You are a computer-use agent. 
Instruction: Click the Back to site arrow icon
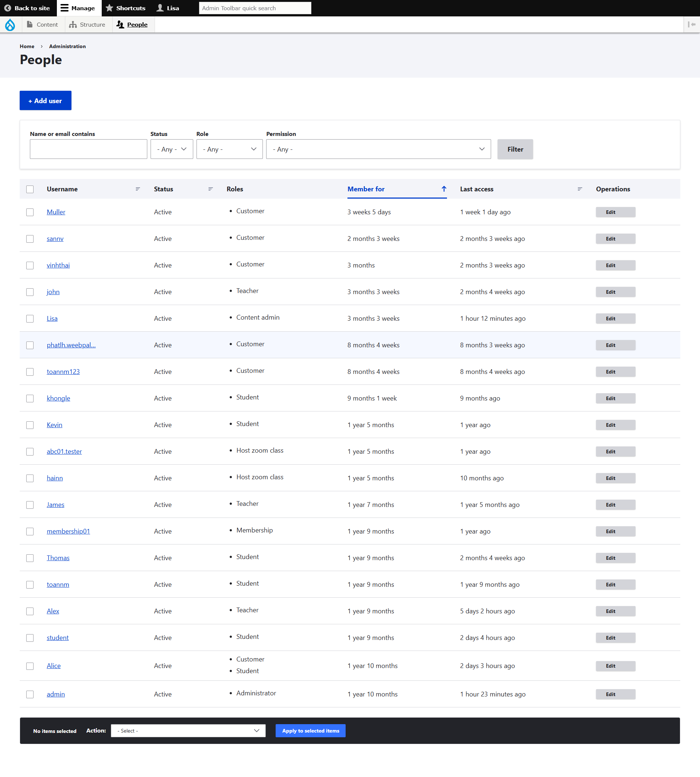[x=8, y=8]
